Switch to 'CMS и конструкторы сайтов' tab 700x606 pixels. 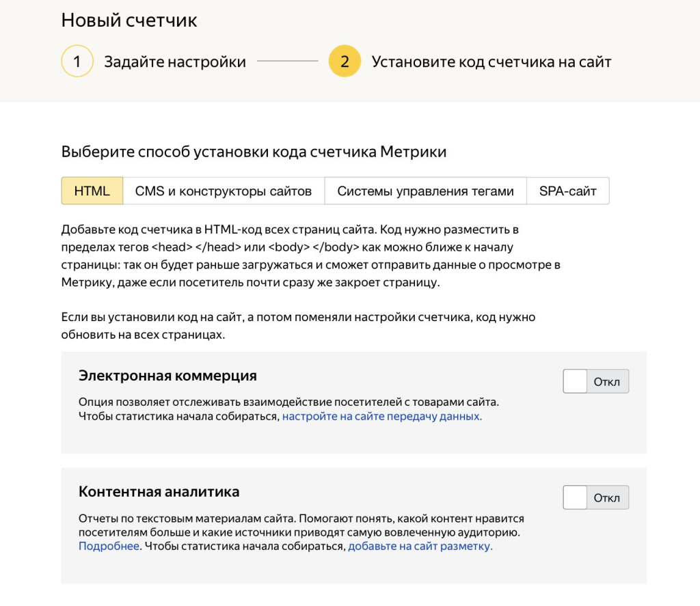(224, 191)
